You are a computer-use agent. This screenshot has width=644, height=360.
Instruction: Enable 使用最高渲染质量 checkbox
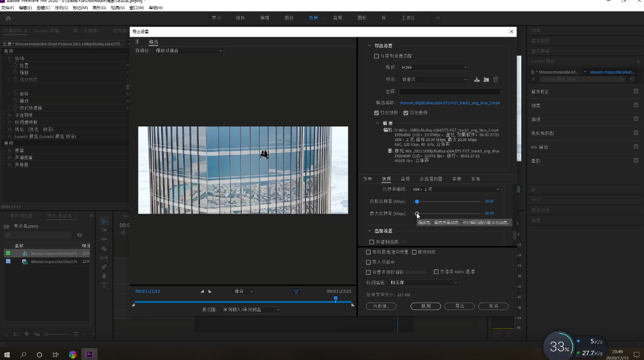pyautogui.click(x=369, y=252)
